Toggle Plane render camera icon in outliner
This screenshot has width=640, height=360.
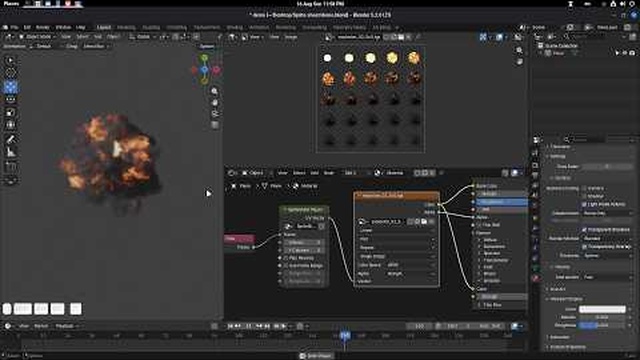pos(632,53)
